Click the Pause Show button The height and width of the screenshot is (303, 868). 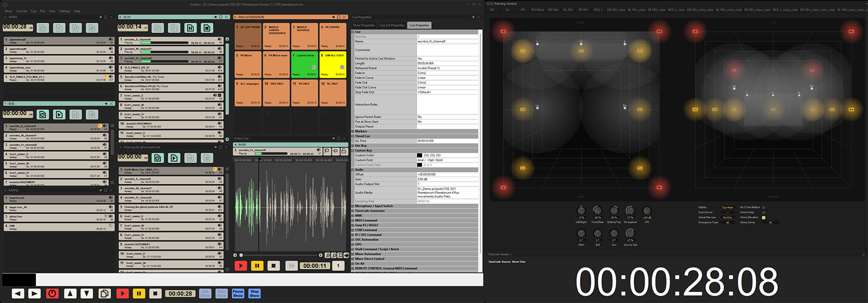tap(238, 293)
